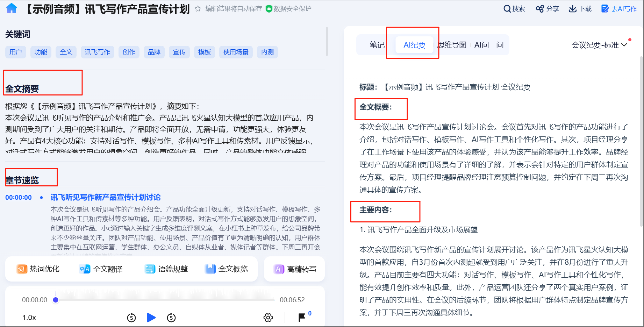Switch to the 笔记 tab
The height and width of the screenshot is (327, 644).
pyautogui.click(x=377, y=45)
